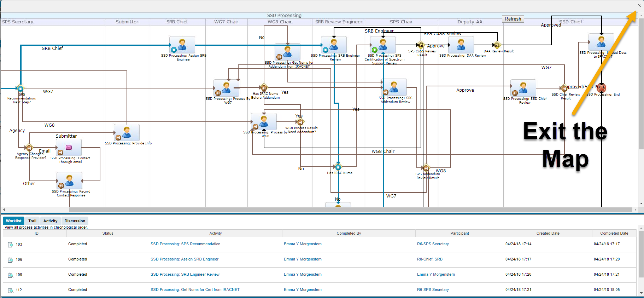
Task: Select the Has IRAC Nums Before Addendum gateway
Action: [x=264, y=87]
